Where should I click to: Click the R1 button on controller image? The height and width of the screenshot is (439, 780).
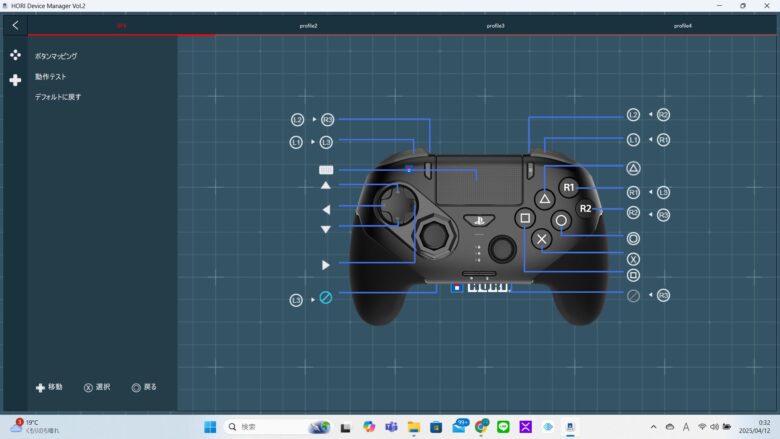click(x=569, y=187)
